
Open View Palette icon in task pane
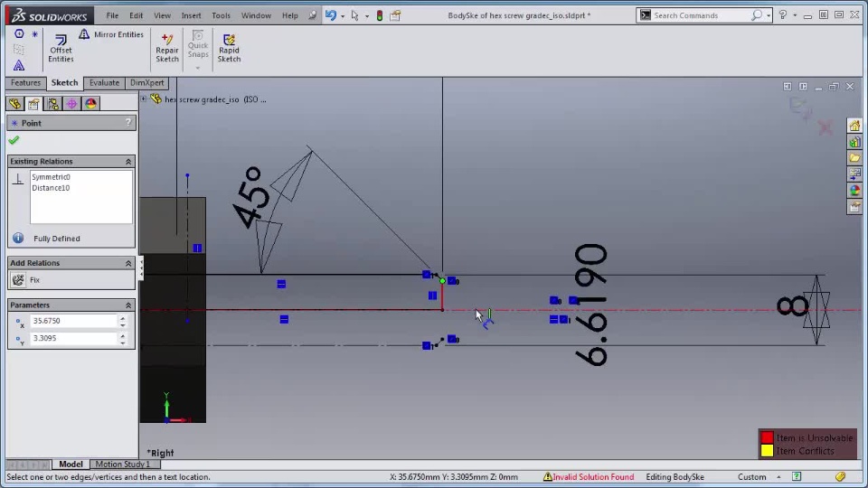[x=854, y=174]
